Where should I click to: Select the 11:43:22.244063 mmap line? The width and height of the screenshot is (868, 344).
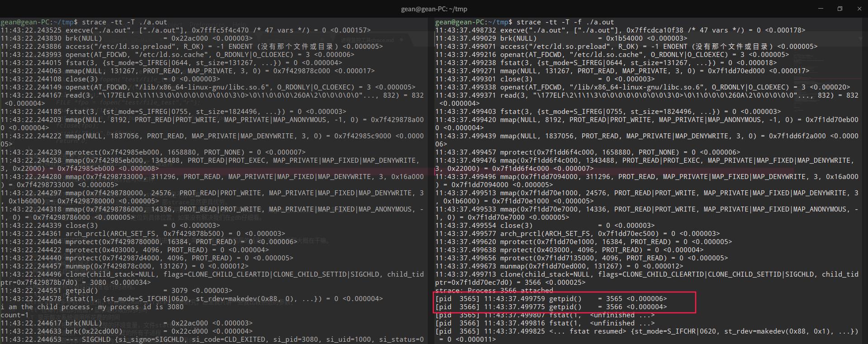point(188,71)
